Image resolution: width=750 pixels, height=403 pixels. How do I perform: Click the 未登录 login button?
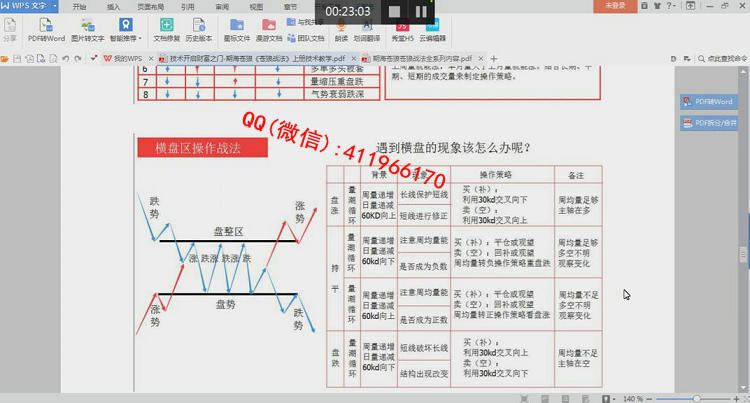click(617, 6)
